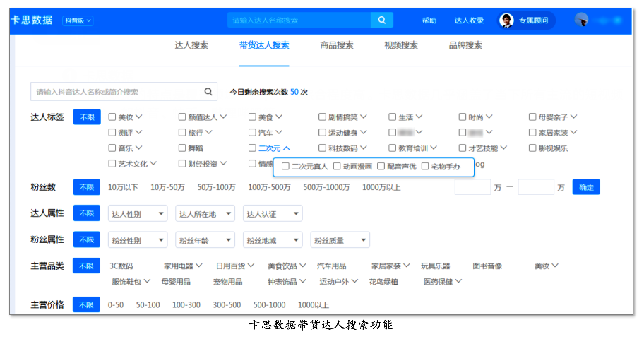The width and height of the screenshot is (644, 339).
Task: Collapse the 二次元 tag chevron
Action: tap(287, 148)
